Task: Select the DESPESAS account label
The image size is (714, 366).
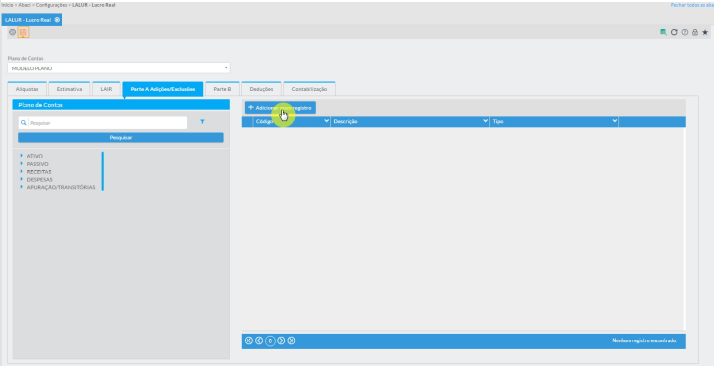Action: [x=40, y=179]
